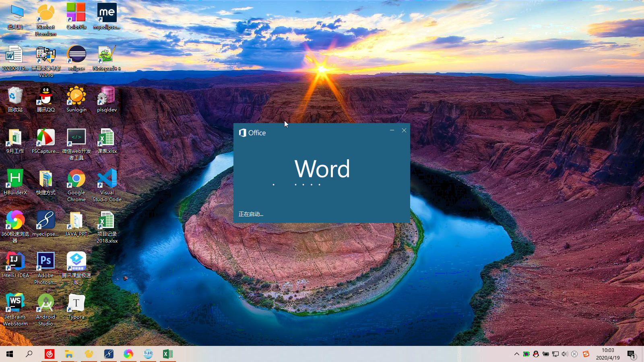Select the Typora desktop shortcut
Image resolution: width=644 pixels, height=362 pixels.
click(x=76, y=307)
